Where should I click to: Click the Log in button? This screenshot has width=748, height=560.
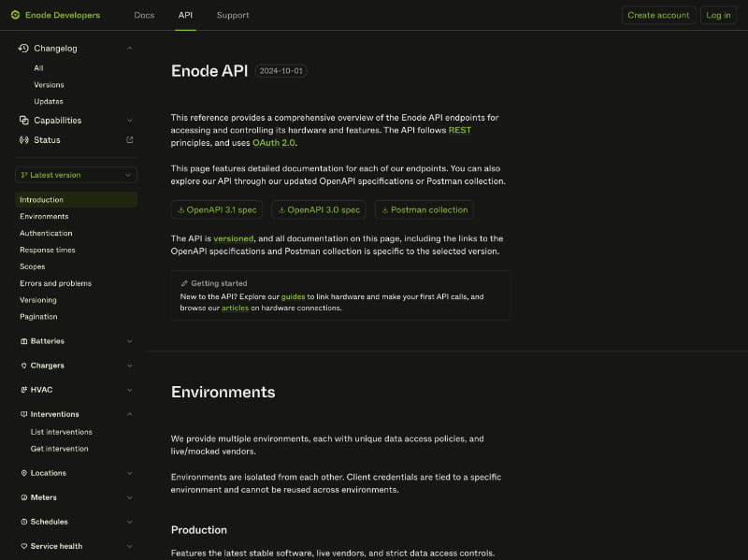pos(718,15)
